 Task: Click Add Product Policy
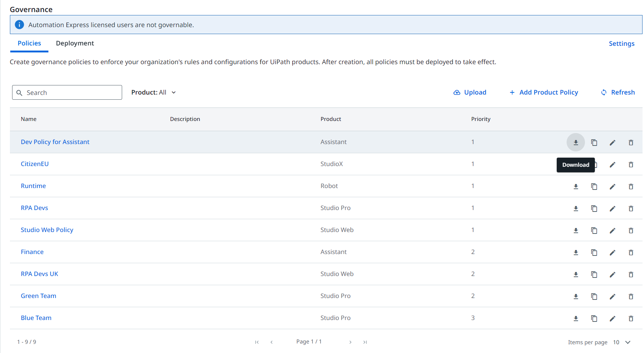544,92
